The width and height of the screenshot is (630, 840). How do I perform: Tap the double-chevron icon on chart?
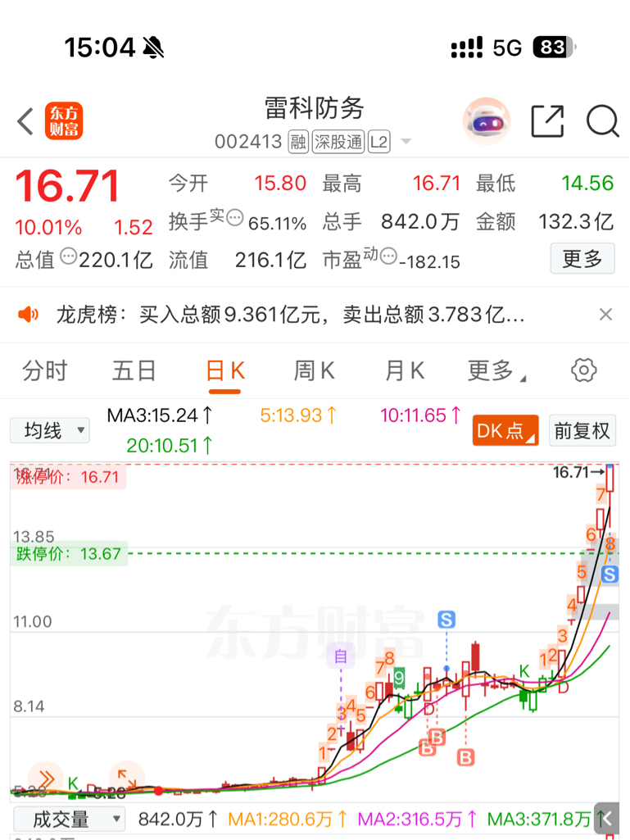click(x=46, y=779)
